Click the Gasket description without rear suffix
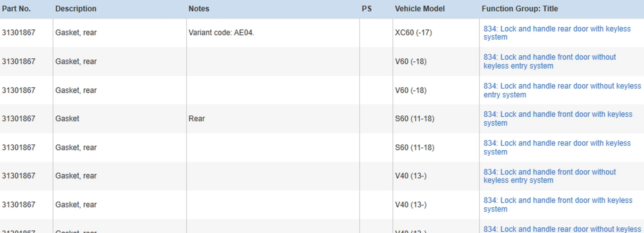The height and width of the screenshot is (233, 644). pyautogui.click(x=67, y=119)
